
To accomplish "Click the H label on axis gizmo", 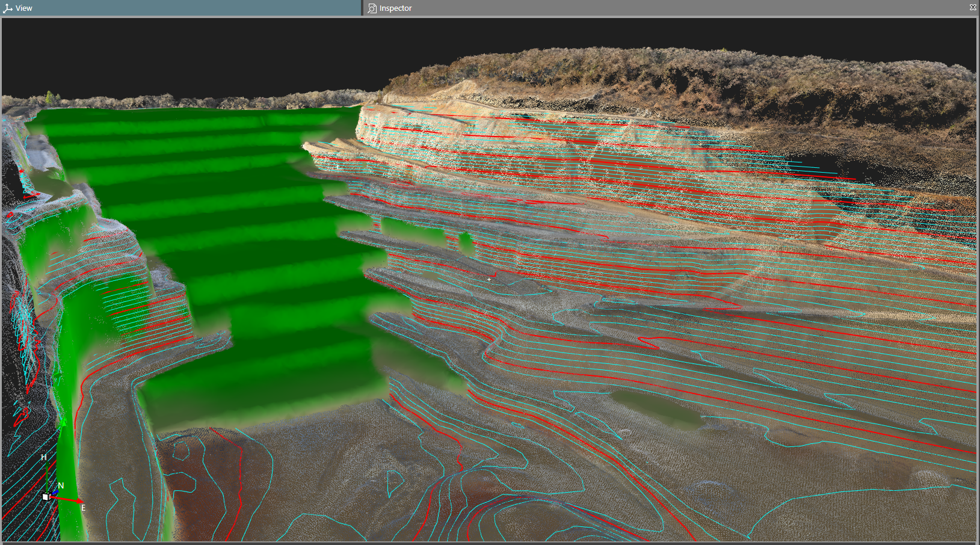I will click(x=43, y=458).
